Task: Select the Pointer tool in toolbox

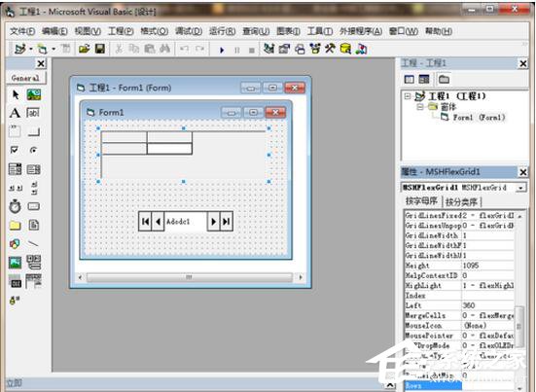Action: (16, 94)
